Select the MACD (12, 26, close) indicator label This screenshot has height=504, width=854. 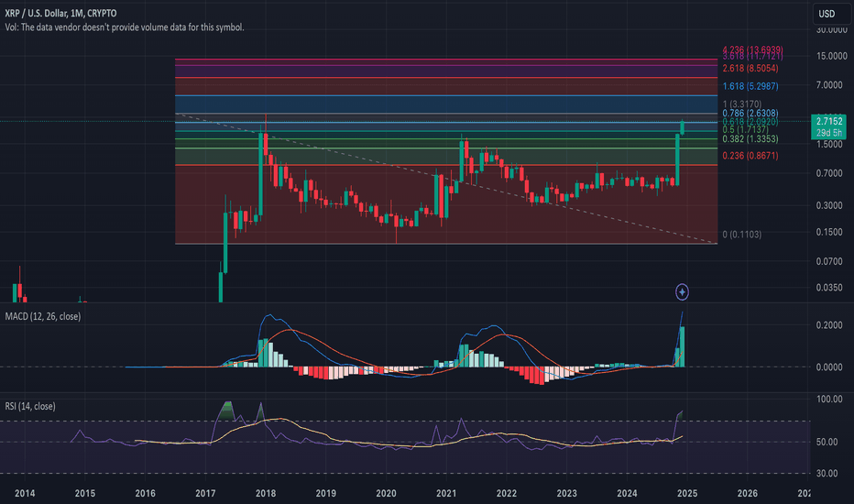point(42,316)
